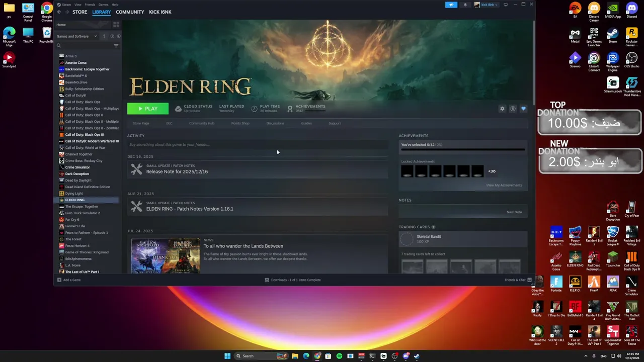Open the KICK I6NK profile tab

160,12
